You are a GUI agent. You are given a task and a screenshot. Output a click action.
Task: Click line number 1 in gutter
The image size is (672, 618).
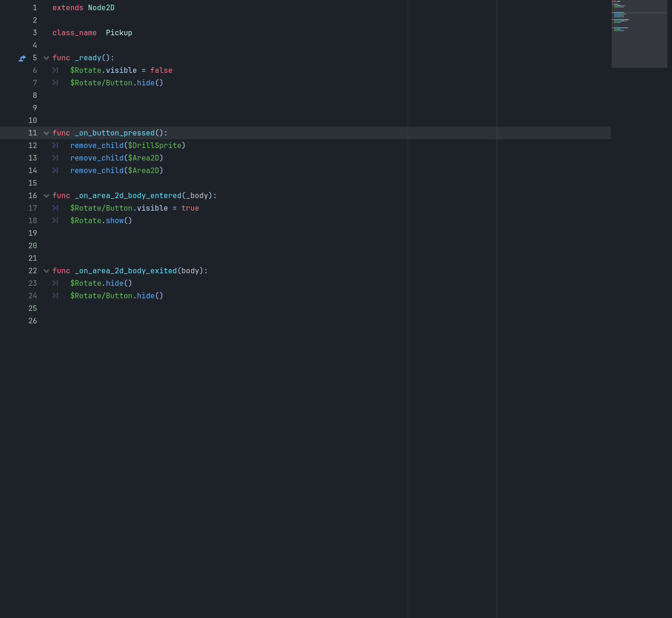tap(35, 8)
